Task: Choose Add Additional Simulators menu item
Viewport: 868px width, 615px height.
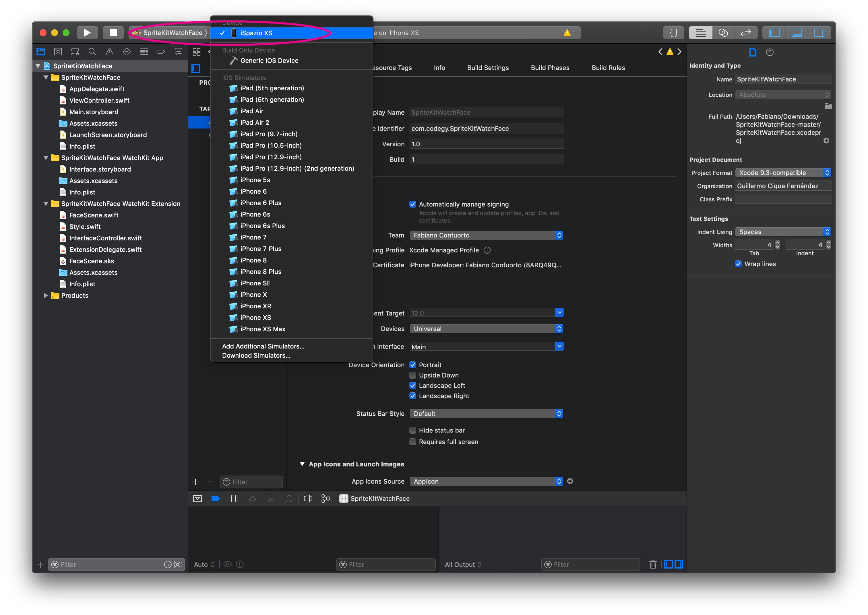Action: coord(291,346)
